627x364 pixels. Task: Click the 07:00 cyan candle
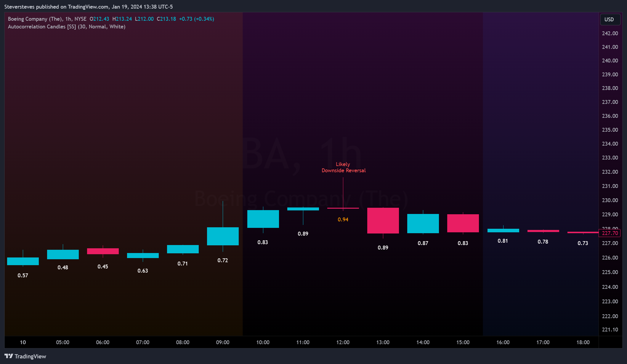click(x=143, y=255)
